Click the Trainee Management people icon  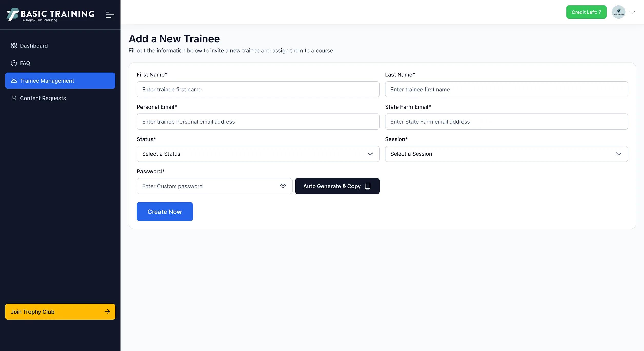tap(14, 81)
